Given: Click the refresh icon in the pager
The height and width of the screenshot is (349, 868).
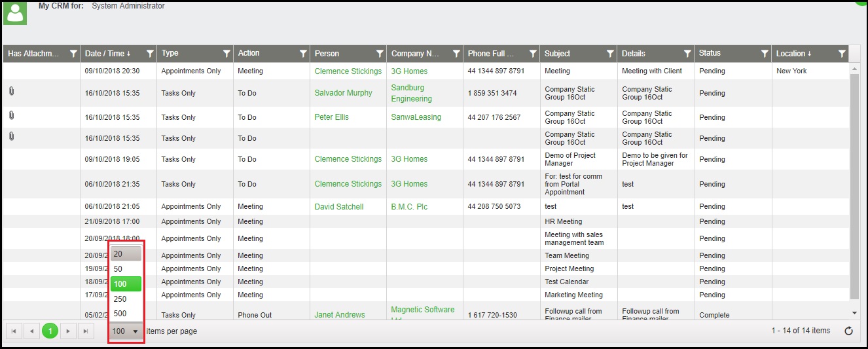Looking at the screenshot, I should point(848,331).
